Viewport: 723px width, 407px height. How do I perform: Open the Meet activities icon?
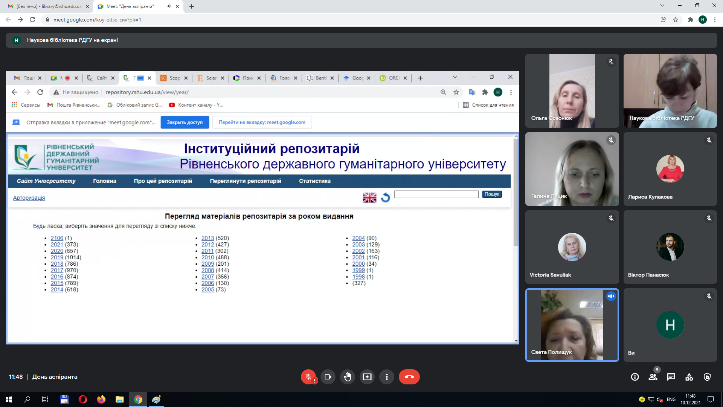click(x=689, y=377)
